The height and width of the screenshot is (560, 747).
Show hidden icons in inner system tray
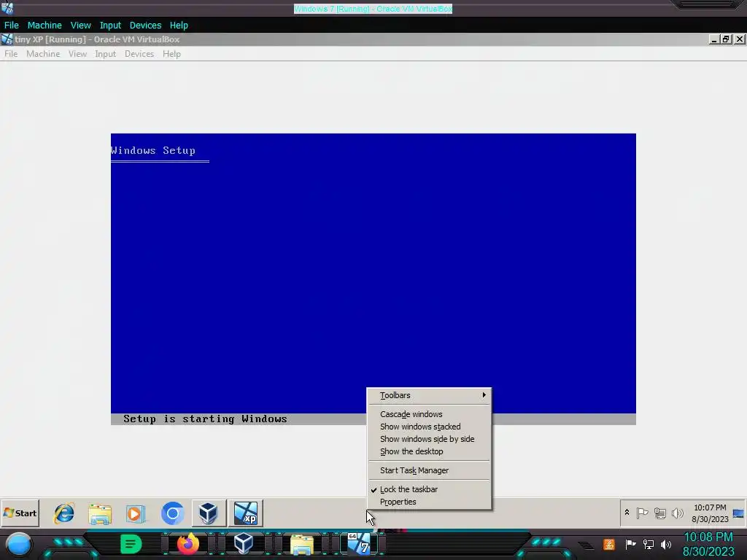(x=627, y=513)
